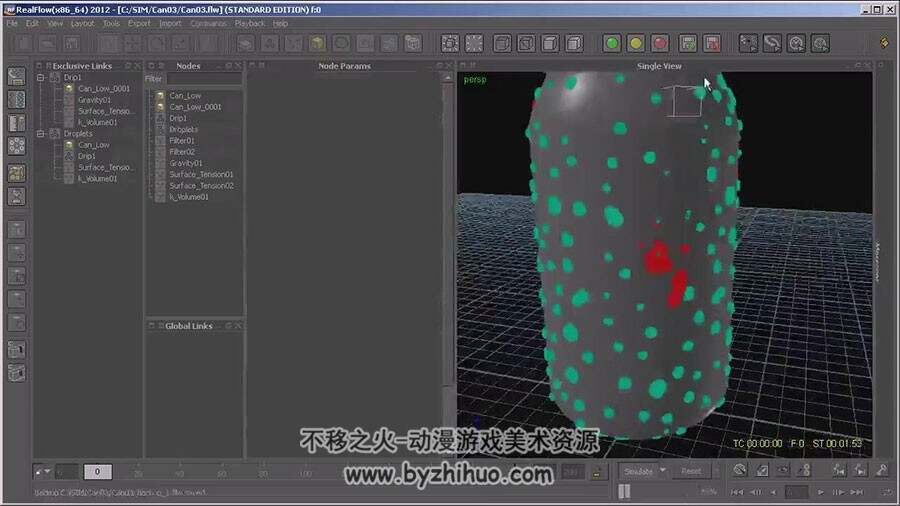
Task: Collapse the Drip1 group in Exclusive Links
Action: click(x=41, y=77)
